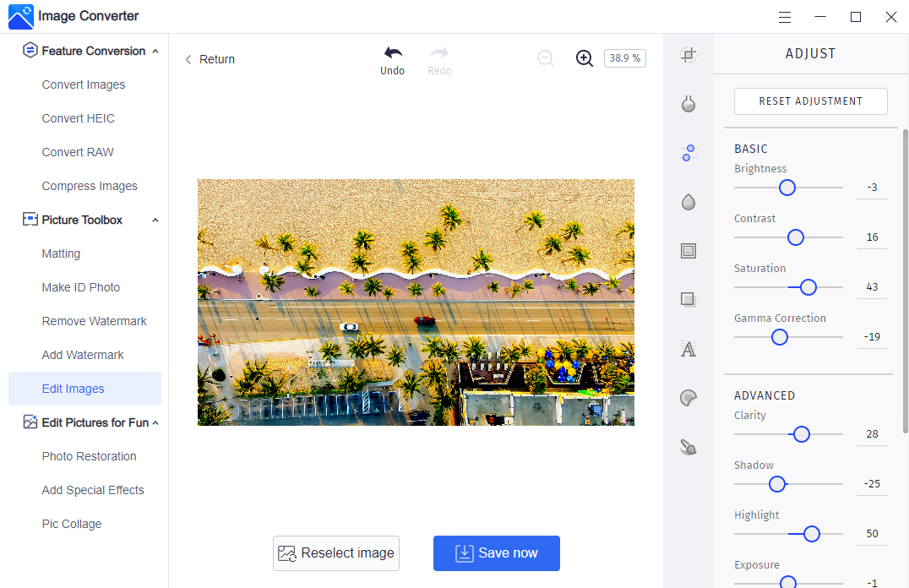Screen dimensions: 909x588
Task: Click the Saturation value field 43
Action: [x=872, y=287]
